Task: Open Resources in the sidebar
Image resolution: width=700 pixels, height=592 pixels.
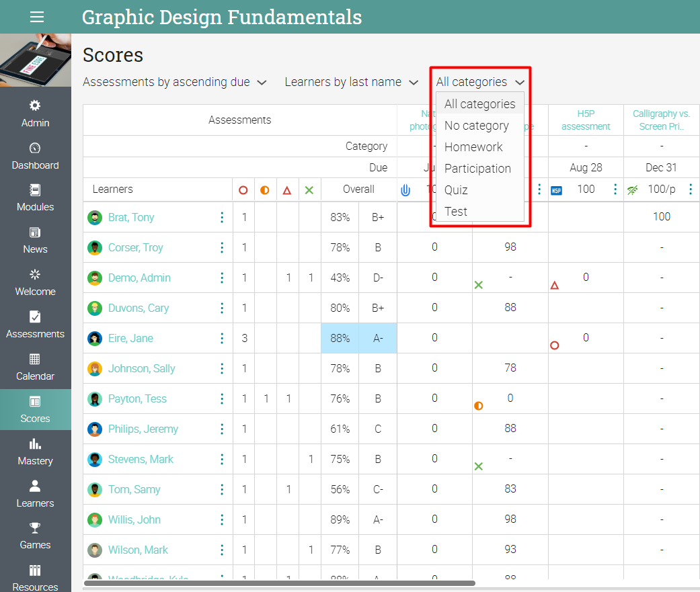Action: tap(35, 578)
